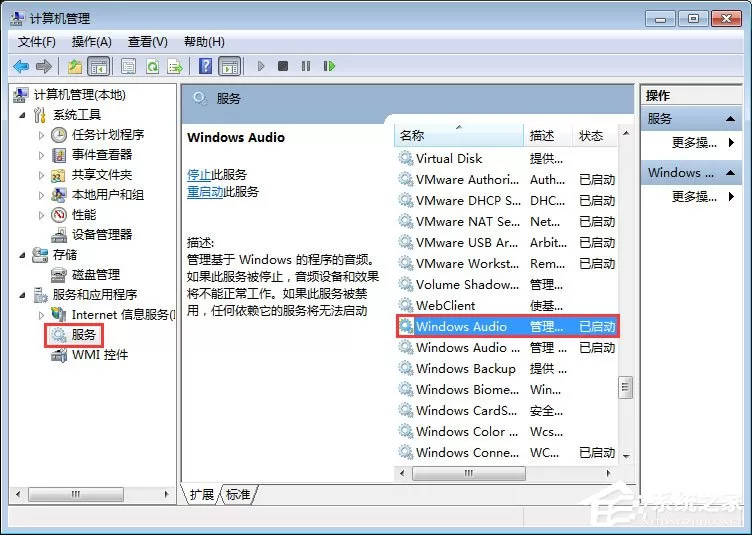Click the Stop Service square icon
Screen dimensions: 752x535
coord(283,66)
